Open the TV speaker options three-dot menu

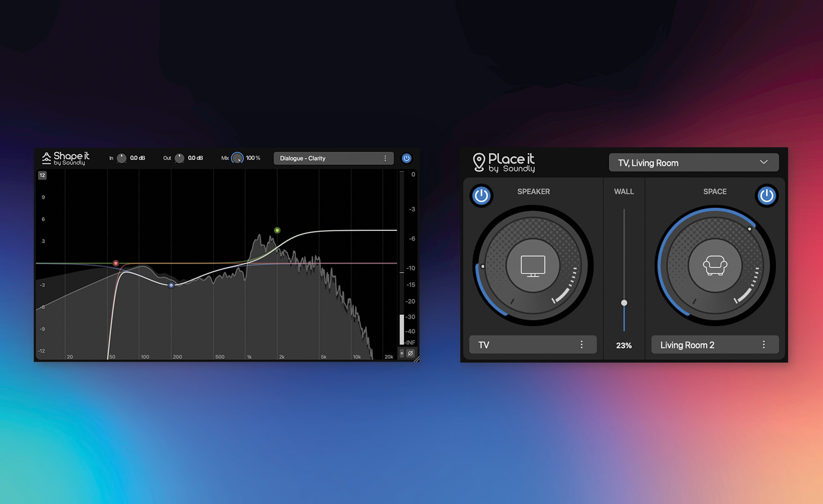(581, 344)
